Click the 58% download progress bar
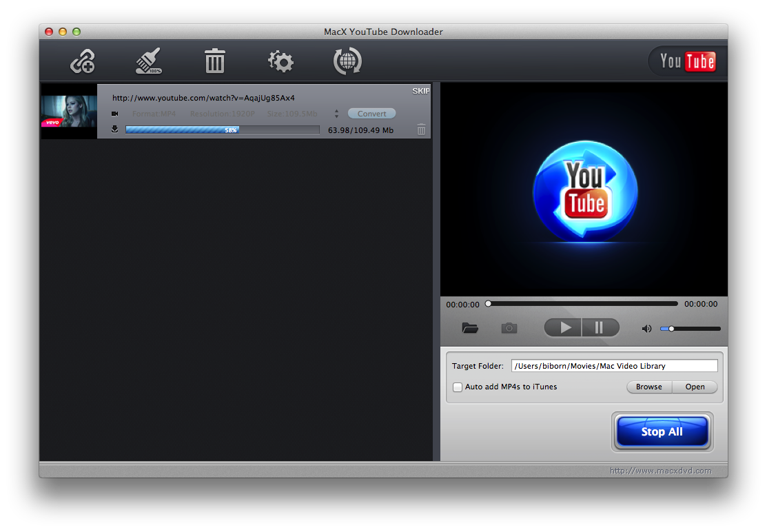Viewport: 767px width, 532px height. pyautogui.click(x=223, y=130)
